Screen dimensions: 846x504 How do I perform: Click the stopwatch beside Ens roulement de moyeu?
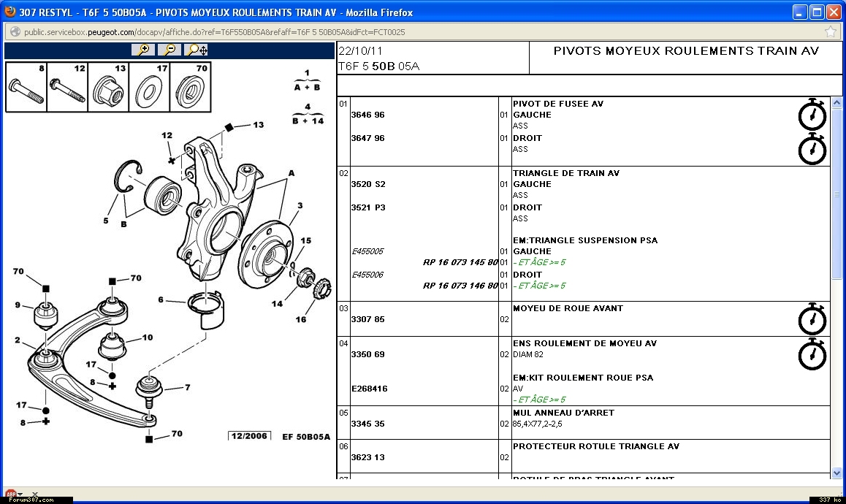[812, 354]
